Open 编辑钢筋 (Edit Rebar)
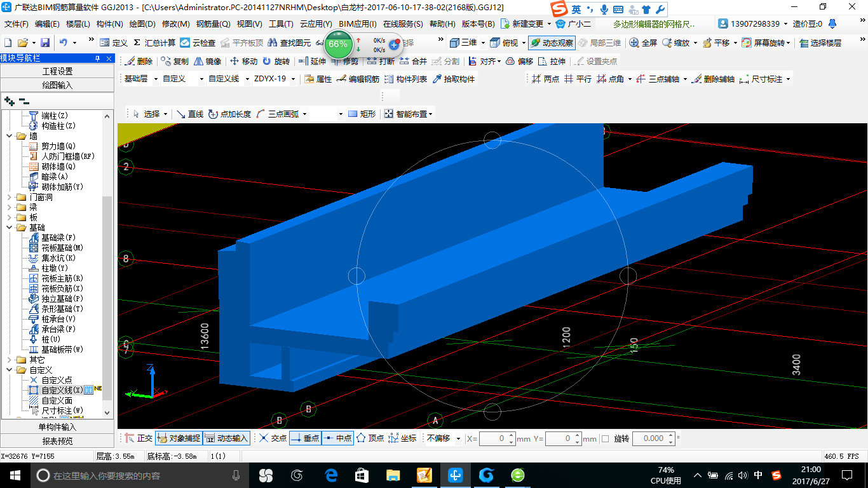The width and height of the screenshot is (868, 488). (358, 79)
